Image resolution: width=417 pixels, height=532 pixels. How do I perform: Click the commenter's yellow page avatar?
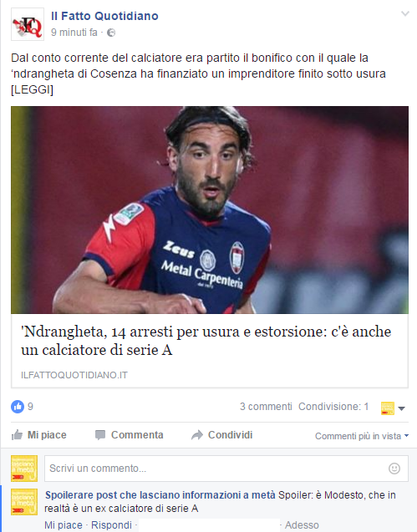[24, 502]
